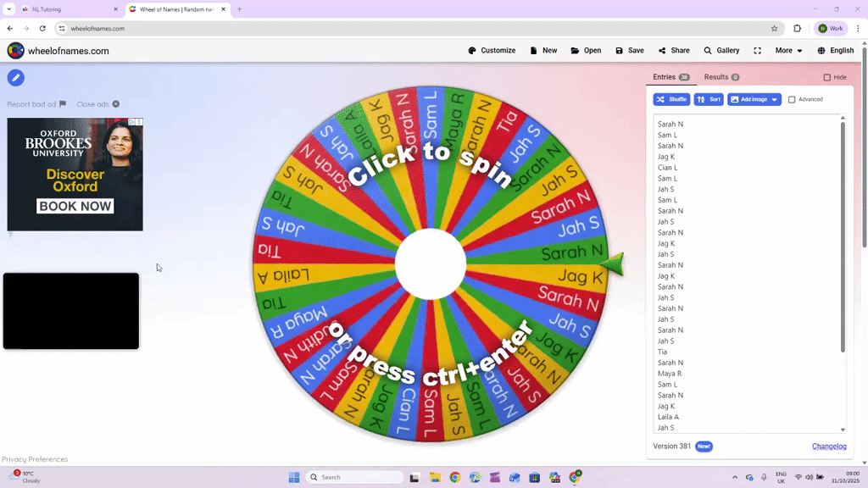Enter fullscreen mode for the wheel
Viewport: 868px width, 488px height.
click(757, 50)
